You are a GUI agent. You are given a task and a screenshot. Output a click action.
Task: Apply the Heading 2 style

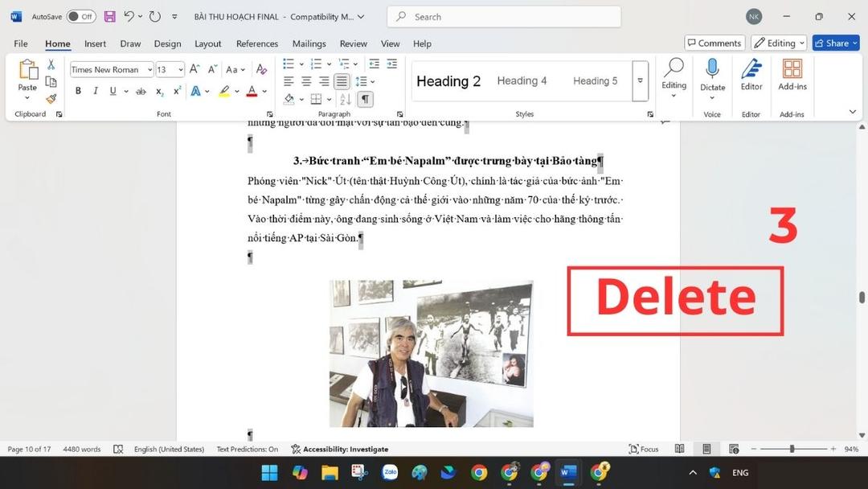[448, 80]
